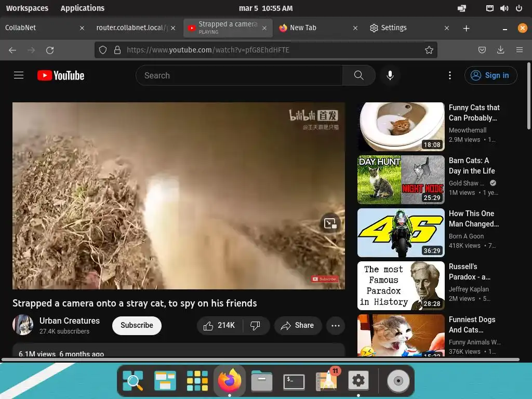Open YouTube settings three-dot menu

450,75
